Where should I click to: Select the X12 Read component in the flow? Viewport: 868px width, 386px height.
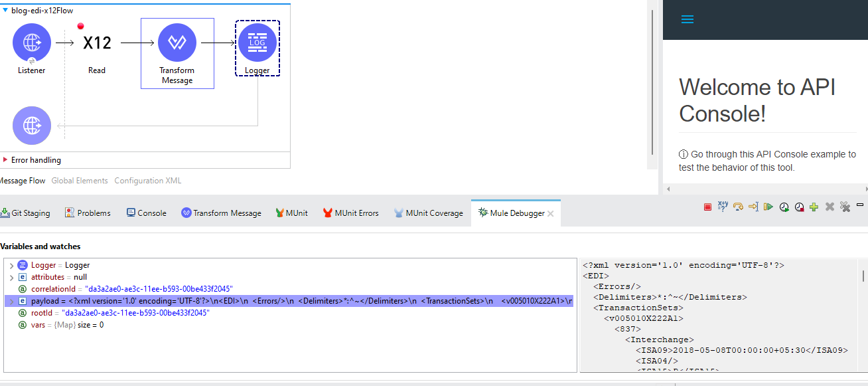(x=97, y=43)
